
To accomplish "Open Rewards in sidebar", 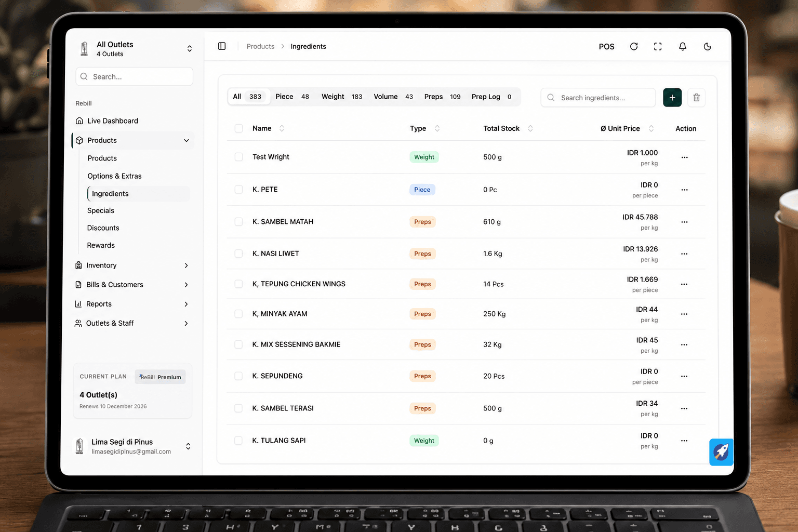I will coord(101,245).
